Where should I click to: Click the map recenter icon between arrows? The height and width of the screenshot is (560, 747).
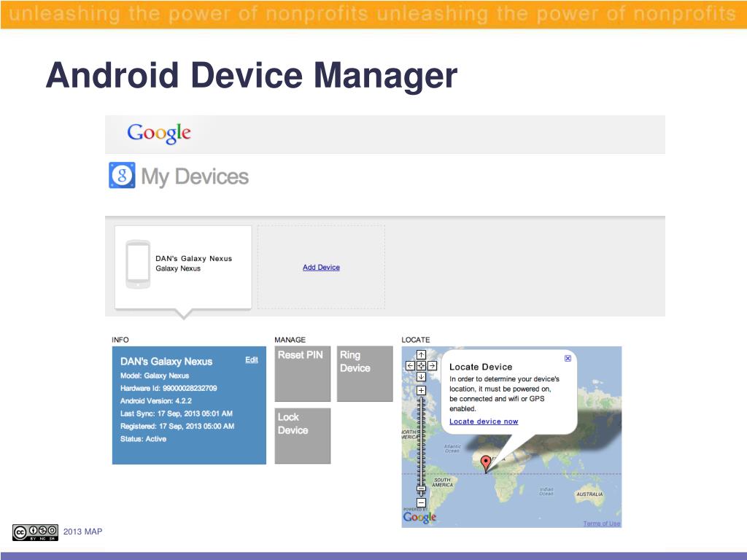[x=421, y=365]
